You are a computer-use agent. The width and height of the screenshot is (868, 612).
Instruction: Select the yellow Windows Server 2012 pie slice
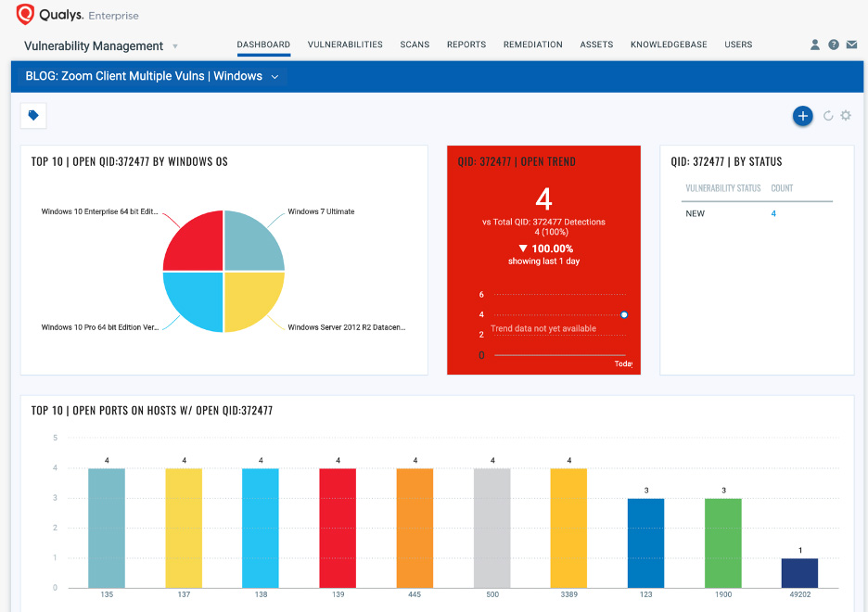point(251,299)
